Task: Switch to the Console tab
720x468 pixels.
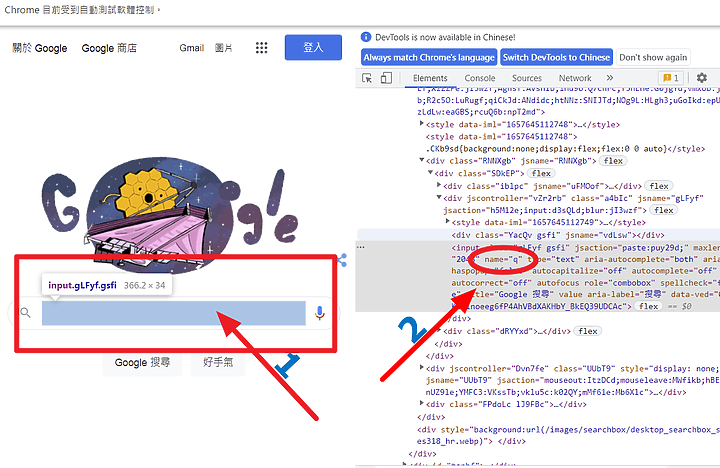Action: [x=480, y=78]
